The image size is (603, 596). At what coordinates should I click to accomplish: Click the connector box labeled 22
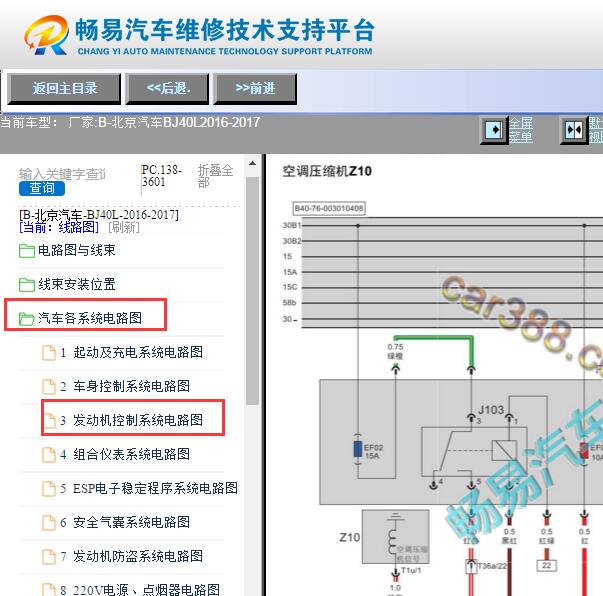[x=546, y=566]
